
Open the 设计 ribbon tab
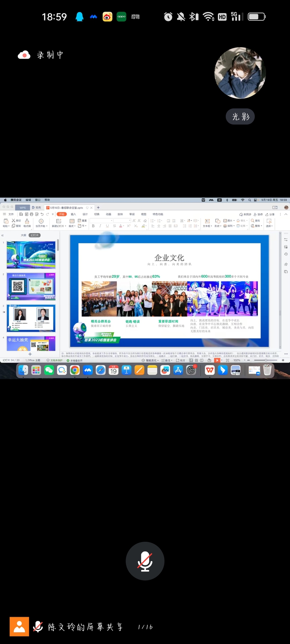click(85, 214)
